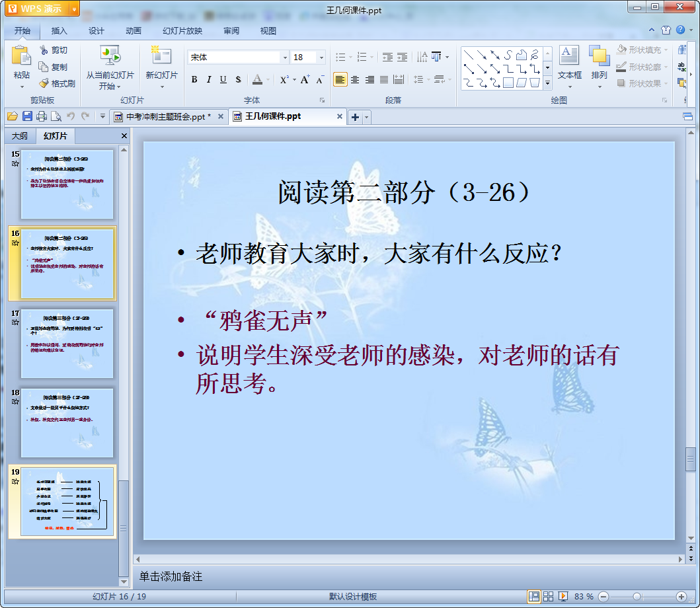Click the font color A swatch
Image resolution: width=700 pixels, height=608 pixels.
point(258,79)
